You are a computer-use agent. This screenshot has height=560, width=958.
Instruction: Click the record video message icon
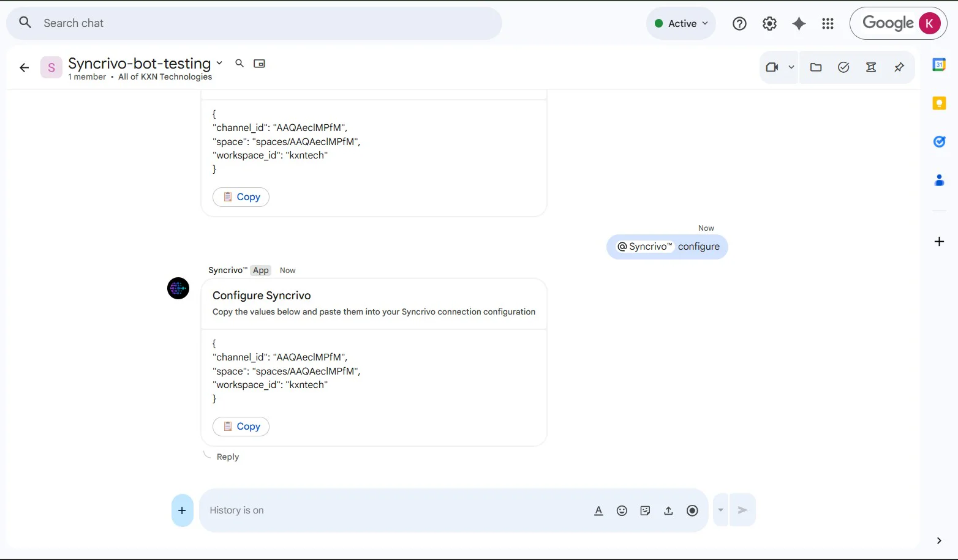(692, 510)
